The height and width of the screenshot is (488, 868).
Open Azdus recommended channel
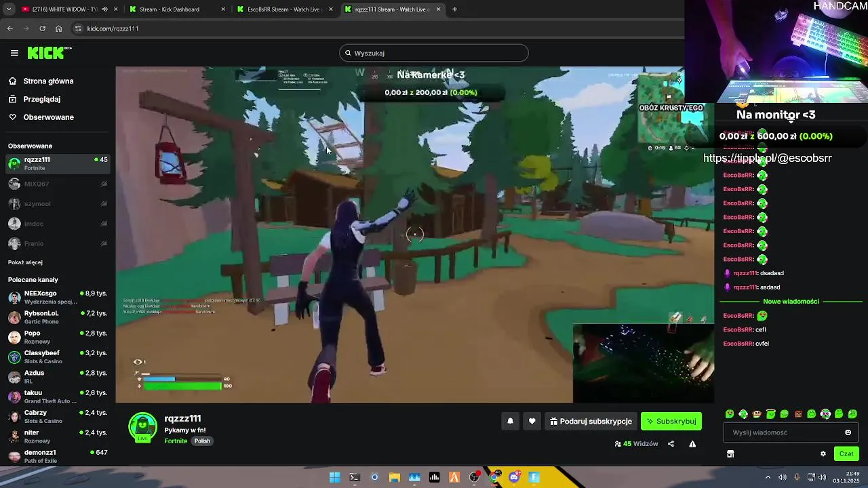[x=58, y=377]
